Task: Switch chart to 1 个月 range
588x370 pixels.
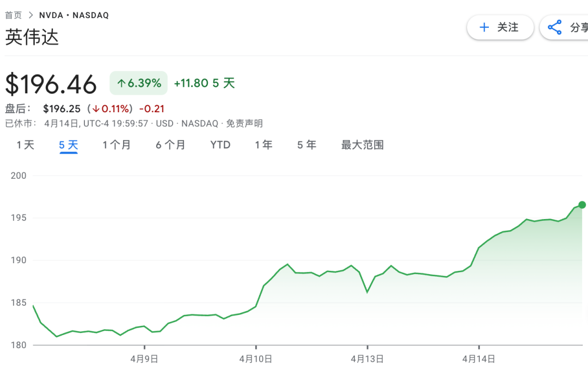Action: (117, 145)
